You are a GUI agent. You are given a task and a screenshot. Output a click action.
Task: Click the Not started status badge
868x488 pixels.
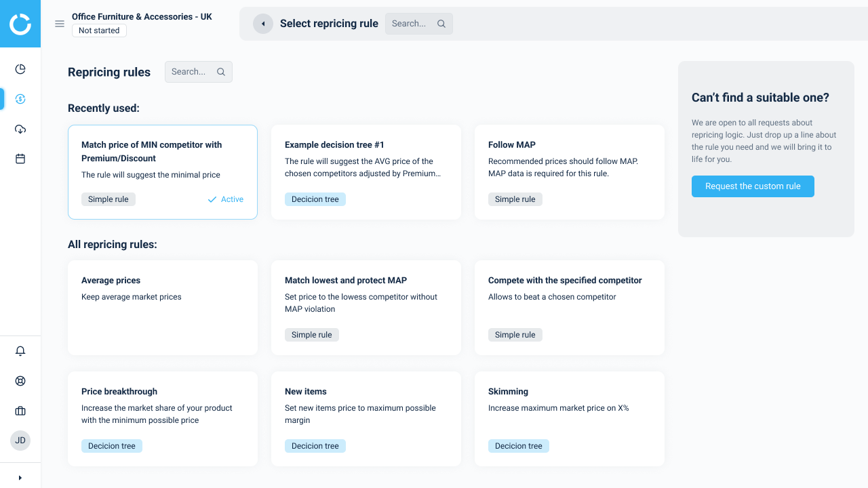99,30
